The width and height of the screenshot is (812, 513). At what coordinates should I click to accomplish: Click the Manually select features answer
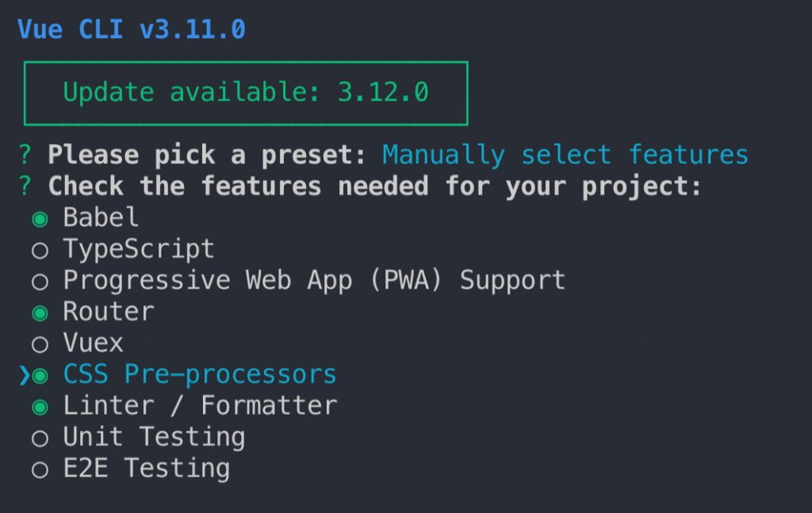tap(565, 155)
